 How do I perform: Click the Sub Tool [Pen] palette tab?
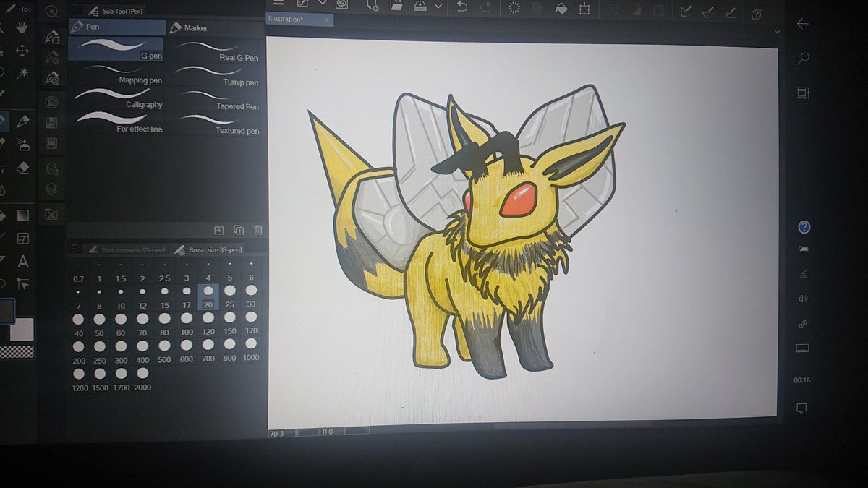[x=115, y=11]
